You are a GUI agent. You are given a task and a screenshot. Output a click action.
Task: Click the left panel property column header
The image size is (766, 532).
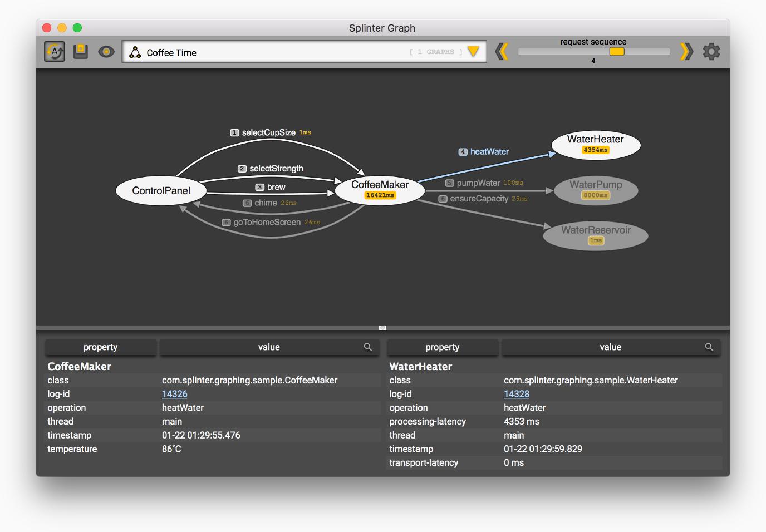[101, 347]
